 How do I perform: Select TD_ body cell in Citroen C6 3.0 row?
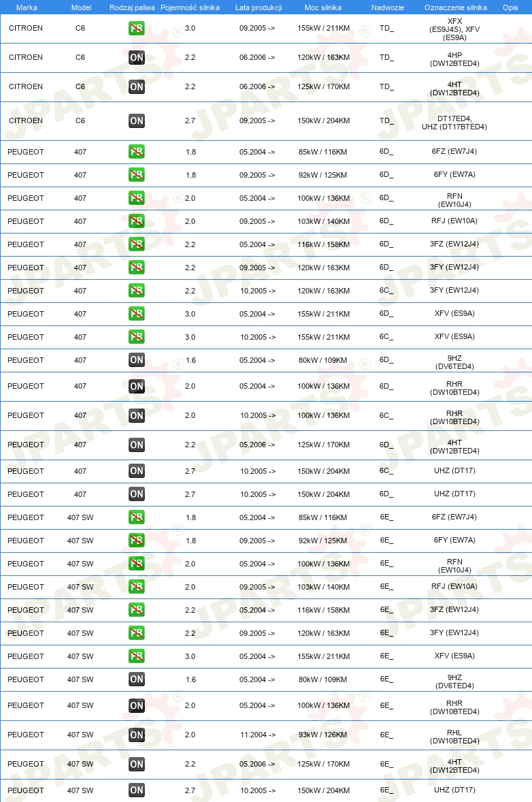point(386,28)
